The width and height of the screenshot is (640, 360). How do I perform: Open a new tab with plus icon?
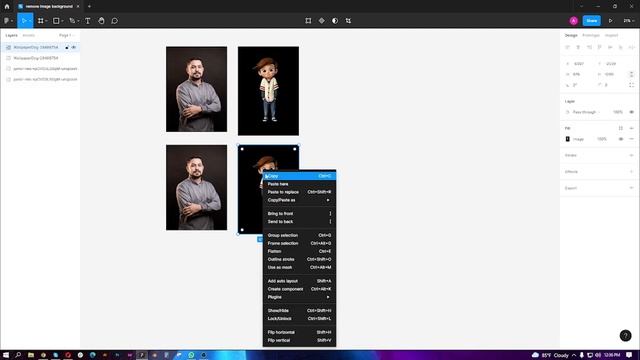(89, 6)
